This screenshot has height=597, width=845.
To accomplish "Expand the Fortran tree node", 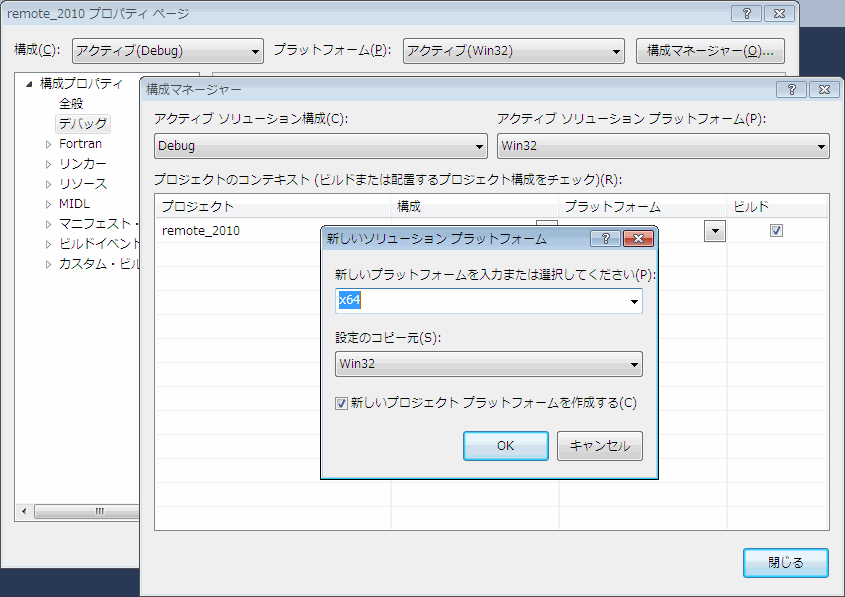I will (x=48, y=144).
